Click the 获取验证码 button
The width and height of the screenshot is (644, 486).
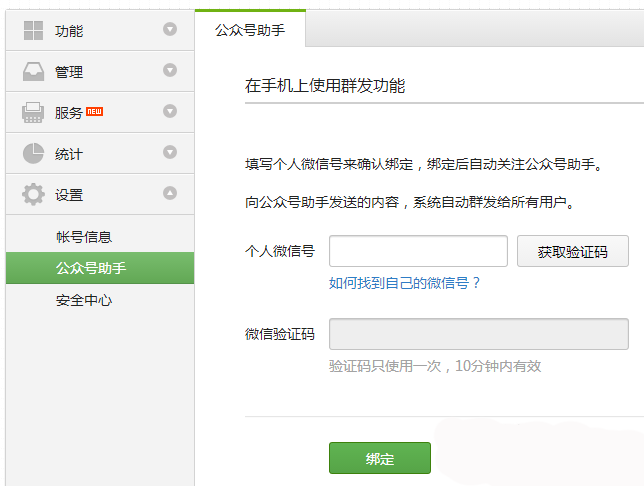[572, 252]
